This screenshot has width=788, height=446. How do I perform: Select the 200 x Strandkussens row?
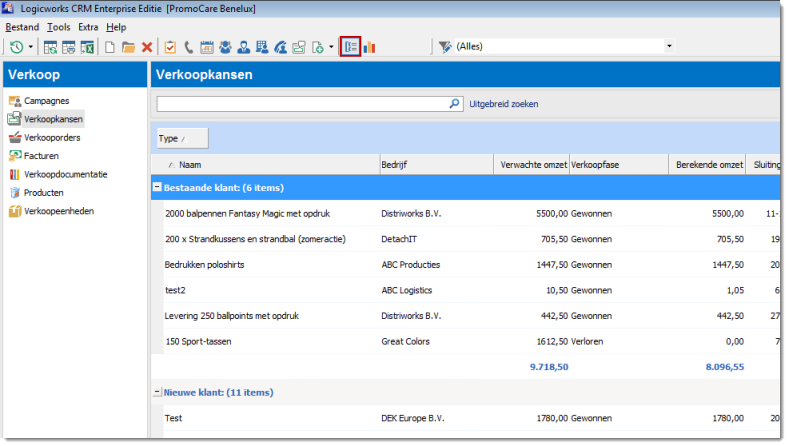(465, 239)
